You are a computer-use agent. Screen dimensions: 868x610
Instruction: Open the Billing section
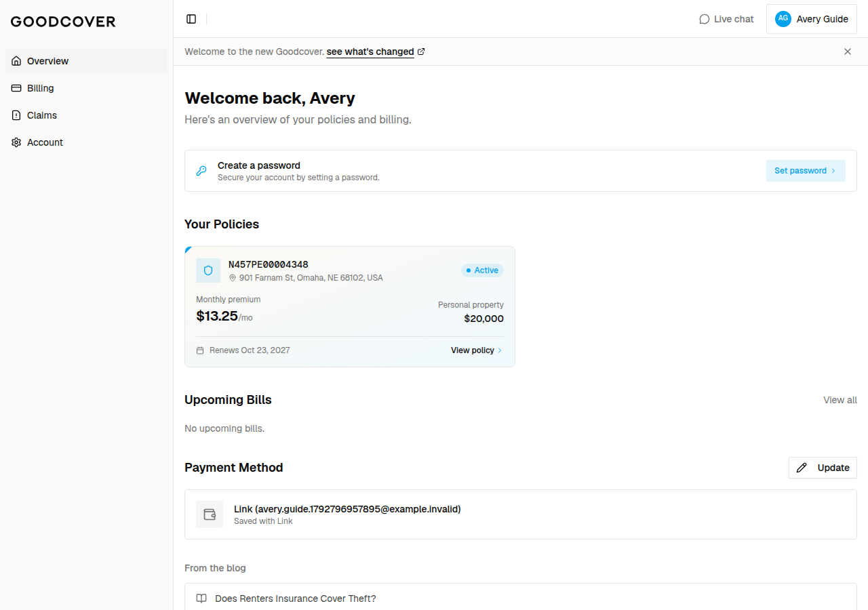[86, 88]
